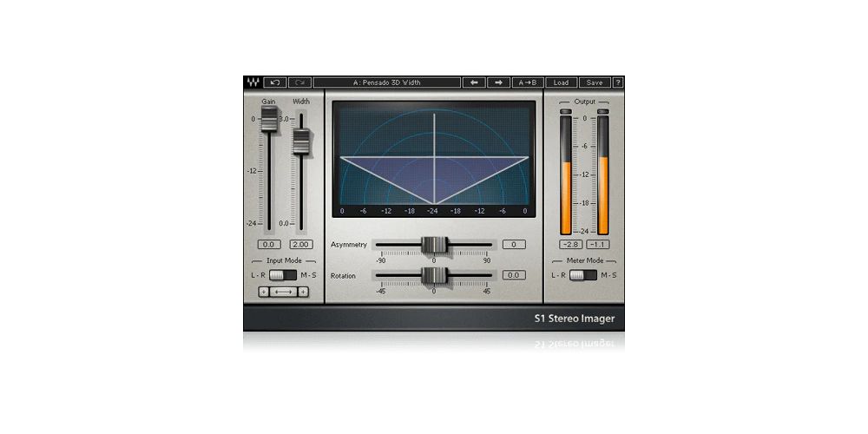Click the Save button

pos(595,82)
